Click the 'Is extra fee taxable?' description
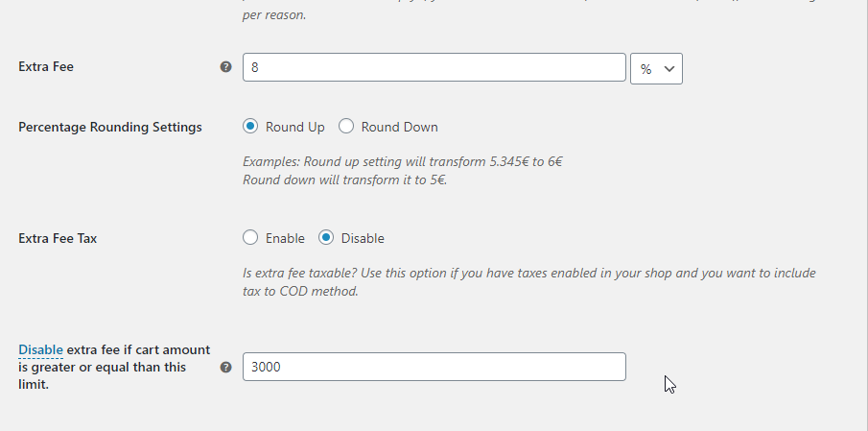 coord(529,282)
